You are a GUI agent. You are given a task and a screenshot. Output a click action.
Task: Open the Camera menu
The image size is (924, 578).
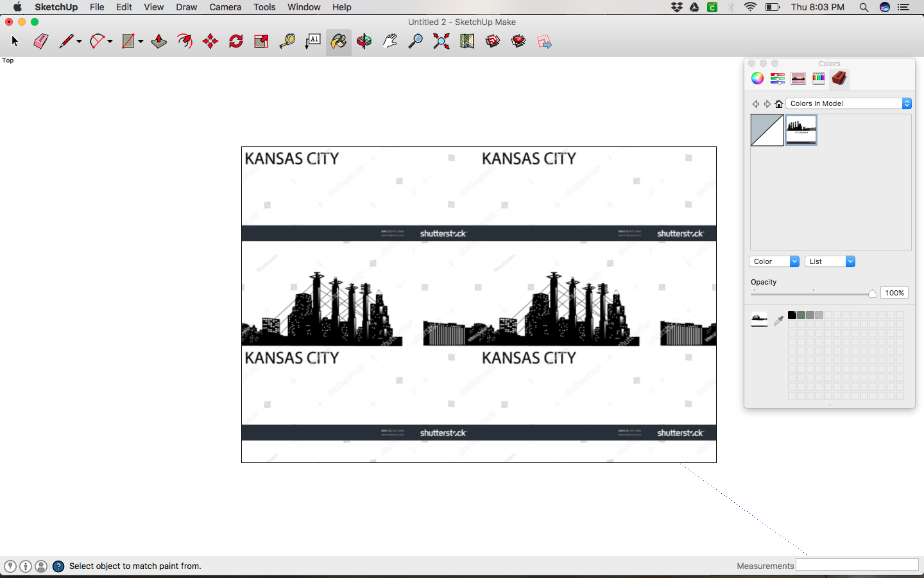pyautogui.click(x=225, y=7)
